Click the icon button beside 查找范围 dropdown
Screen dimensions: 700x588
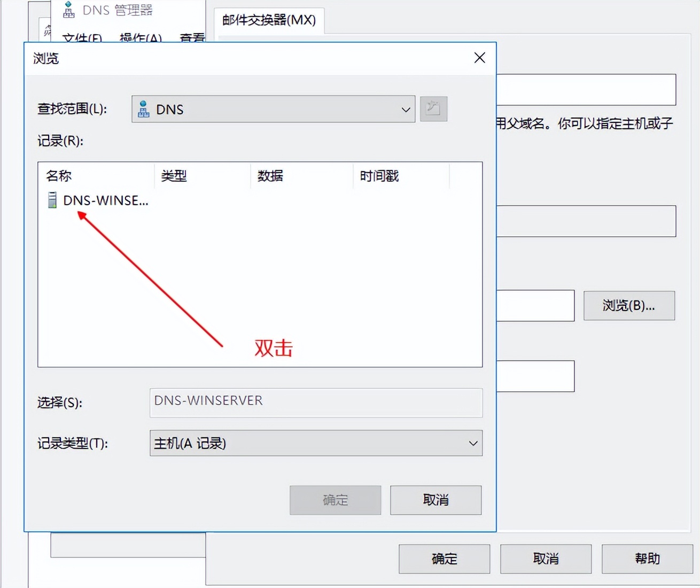[433, 109]
